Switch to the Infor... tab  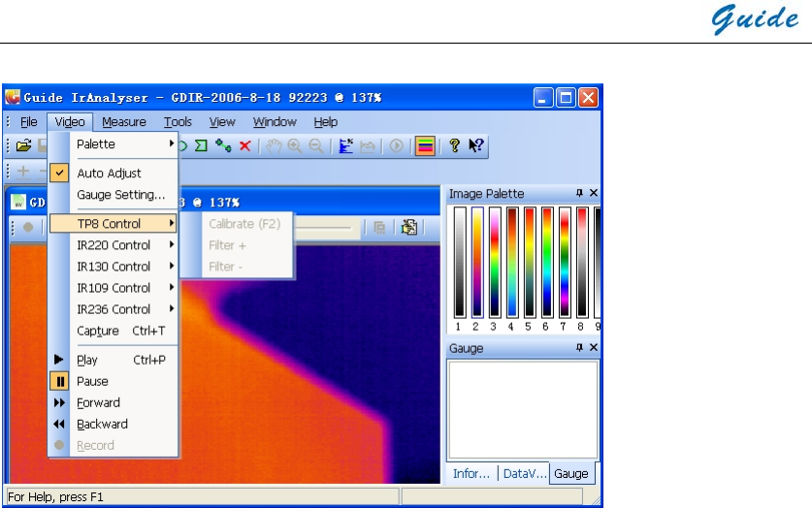point(471,474)
